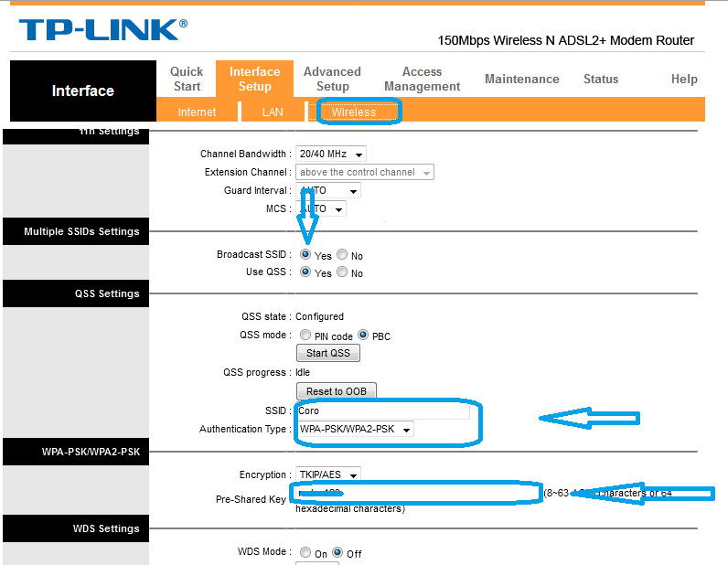Open the Interface Setup tab
Image resolution: width=728 pixels, height=565 pixels.
(x=254, y=79)
